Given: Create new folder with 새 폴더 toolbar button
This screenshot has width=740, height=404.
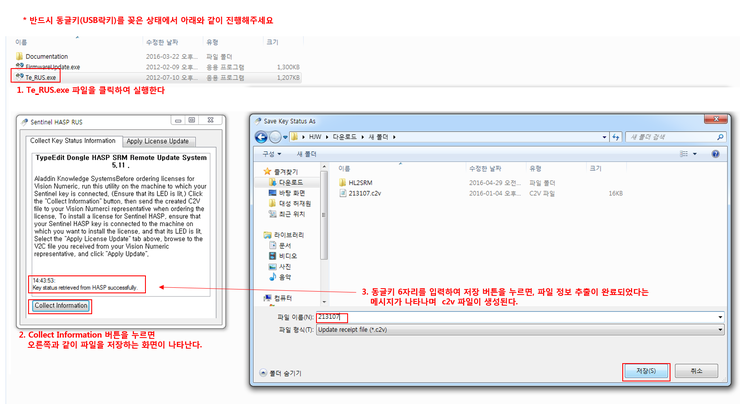Looking at the screenshot, I should 306,154.
